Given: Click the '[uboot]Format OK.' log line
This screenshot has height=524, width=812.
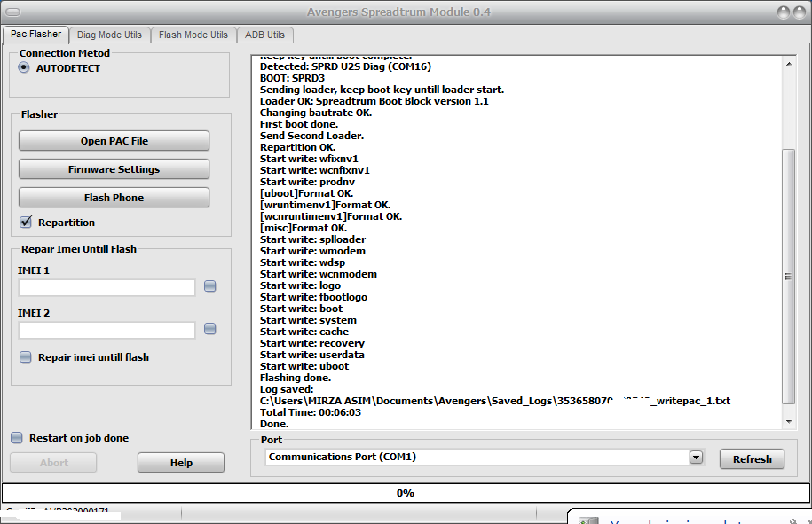Looking at the screenshot, I should [306, 193].
